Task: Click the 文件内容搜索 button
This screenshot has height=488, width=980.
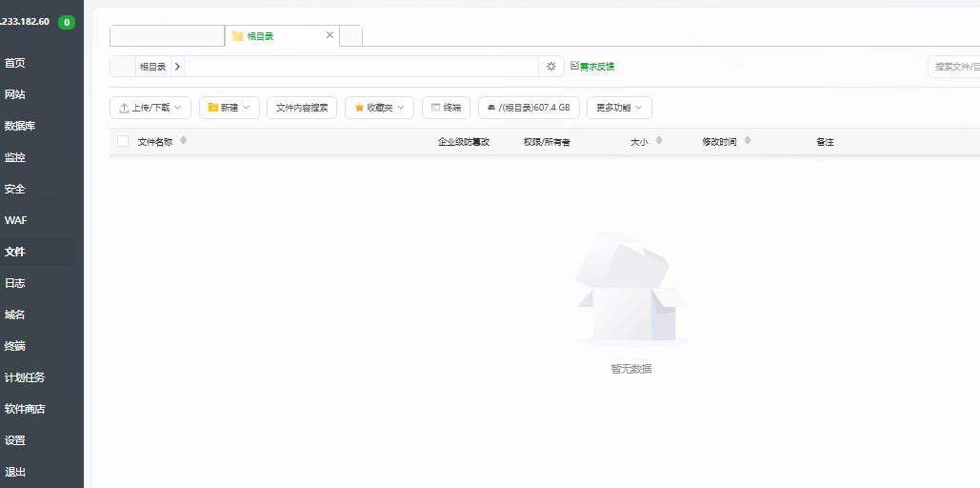Action: point(302,108)
